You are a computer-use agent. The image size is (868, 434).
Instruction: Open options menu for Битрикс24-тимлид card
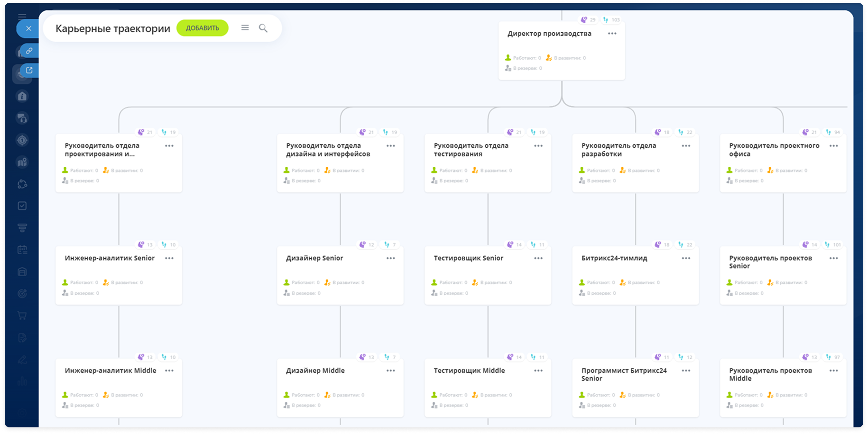coord(686,258)
